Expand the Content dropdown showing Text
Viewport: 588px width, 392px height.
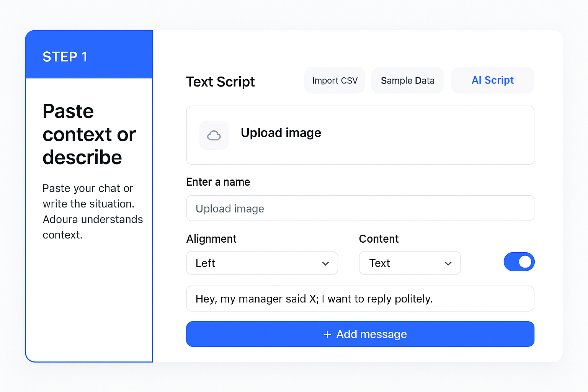pos(409,263)
